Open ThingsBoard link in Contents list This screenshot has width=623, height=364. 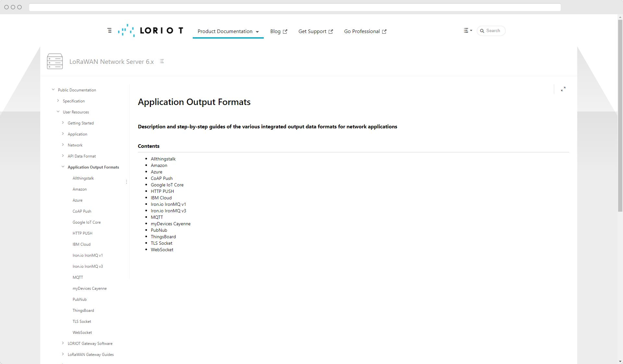point(163,237)
